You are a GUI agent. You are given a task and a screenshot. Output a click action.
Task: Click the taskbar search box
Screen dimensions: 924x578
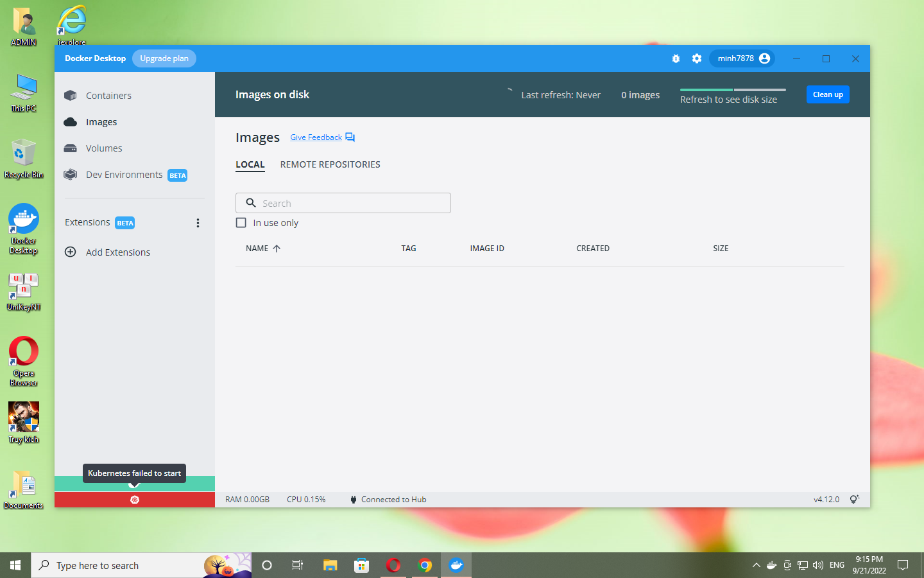click(x=141, y=565)
